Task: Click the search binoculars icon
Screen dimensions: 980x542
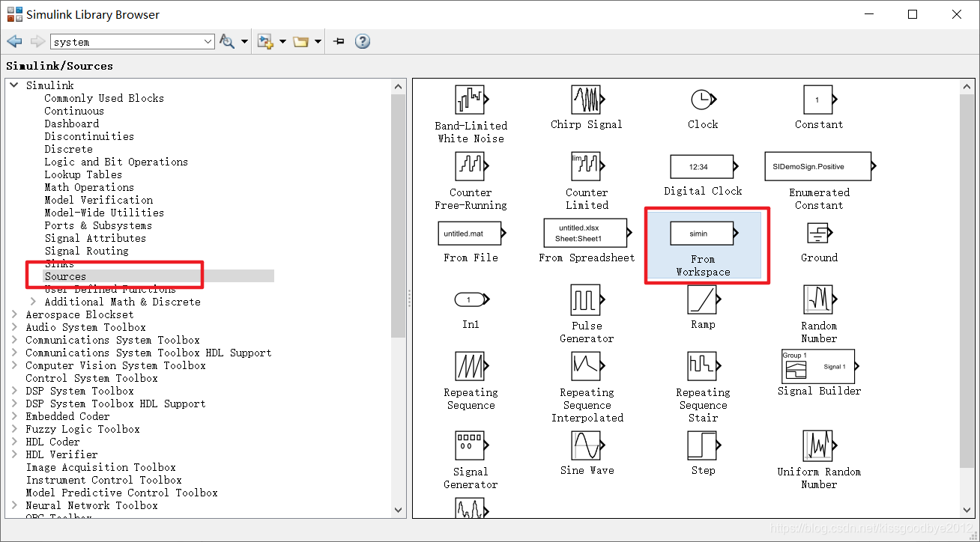Action: coord(227,42)
